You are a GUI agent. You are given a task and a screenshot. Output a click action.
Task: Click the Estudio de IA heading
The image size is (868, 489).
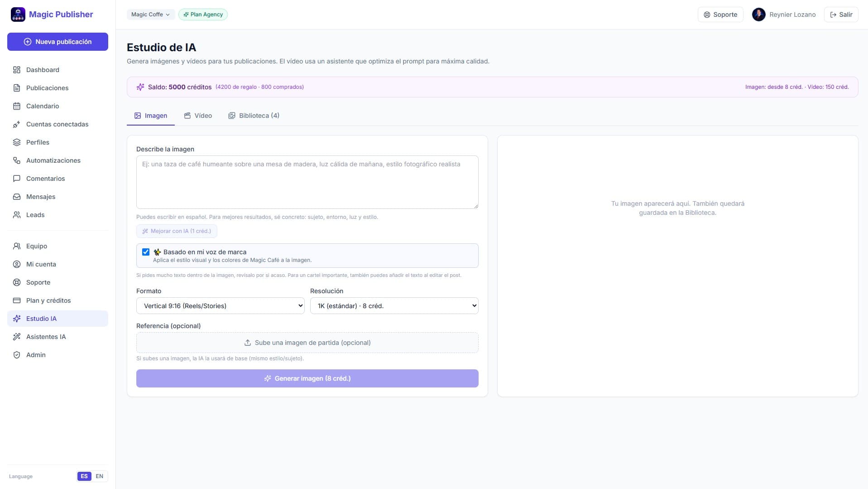[x=161, y=48]
